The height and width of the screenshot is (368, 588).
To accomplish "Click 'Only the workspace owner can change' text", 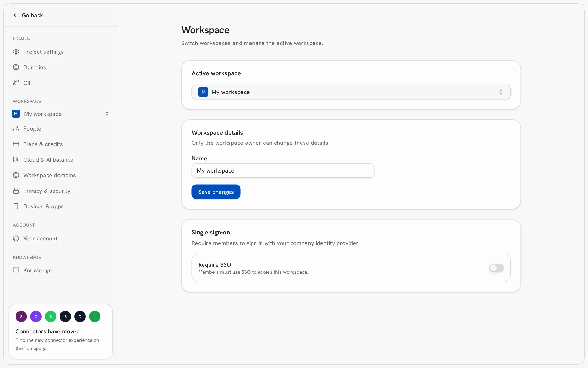I will [261, 143].
